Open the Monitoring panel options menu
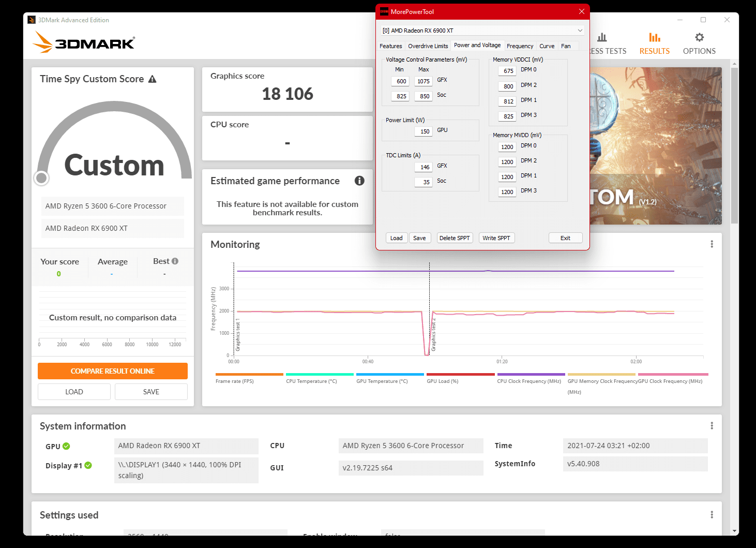 712,244
